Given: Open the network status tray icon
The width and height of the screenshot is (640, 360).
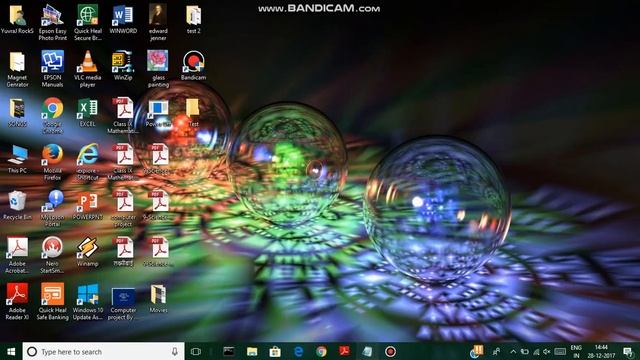Looking at the screenshot, I should click(536, 351).
